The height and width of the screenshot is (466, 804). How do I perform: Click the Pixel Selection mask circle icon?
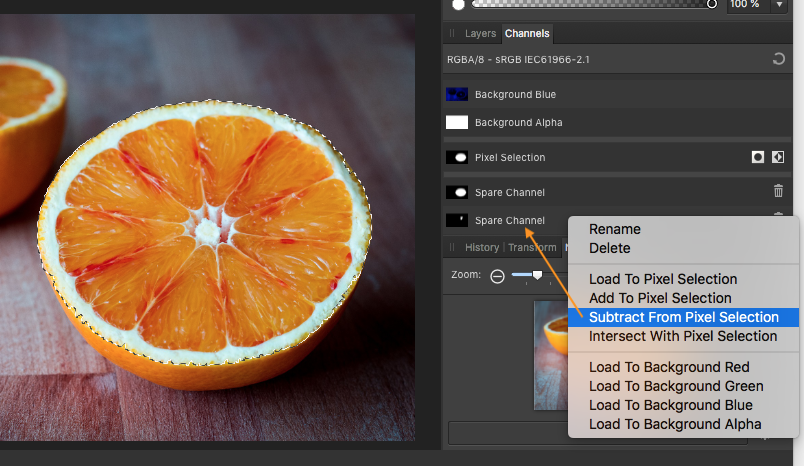coord(757,157)
